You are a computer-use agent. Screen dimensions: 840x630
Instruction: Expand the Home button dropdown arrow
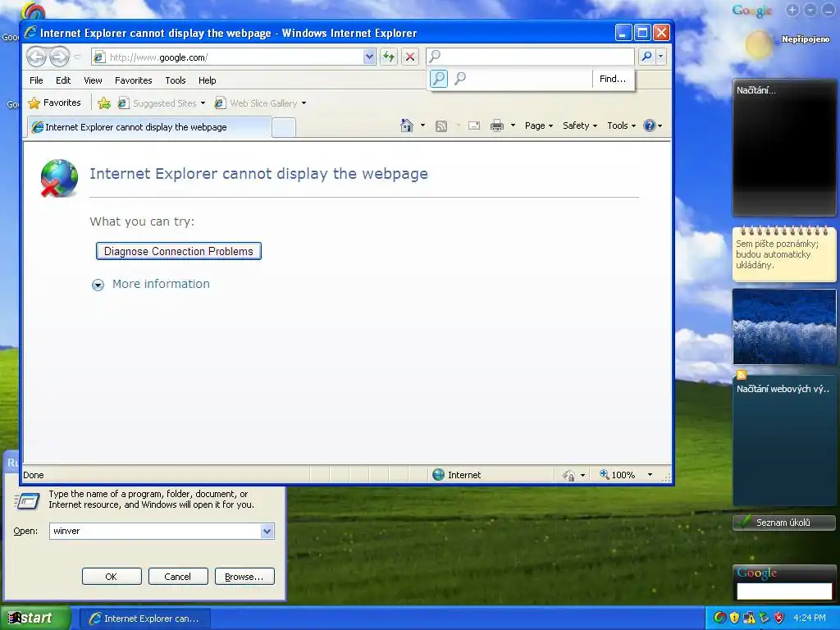pos(422,126)
